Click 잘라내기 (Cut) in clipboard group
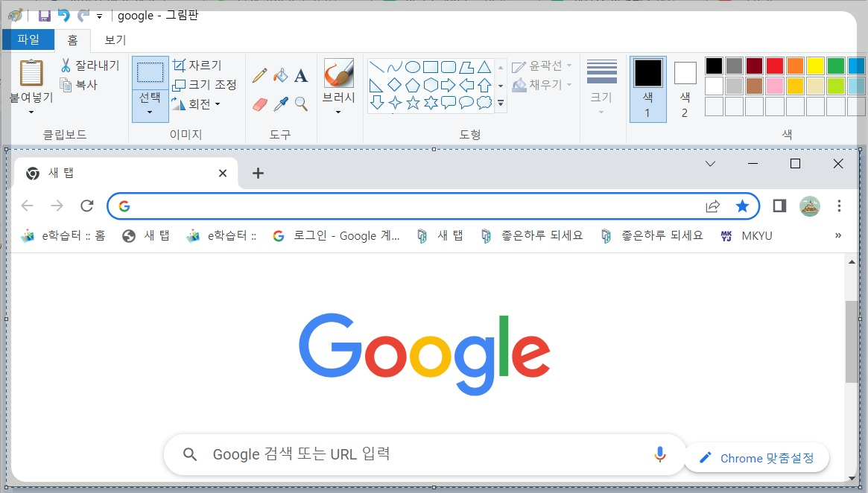The width and height of the screenshot is (868, 493). [x=89, y=66]
